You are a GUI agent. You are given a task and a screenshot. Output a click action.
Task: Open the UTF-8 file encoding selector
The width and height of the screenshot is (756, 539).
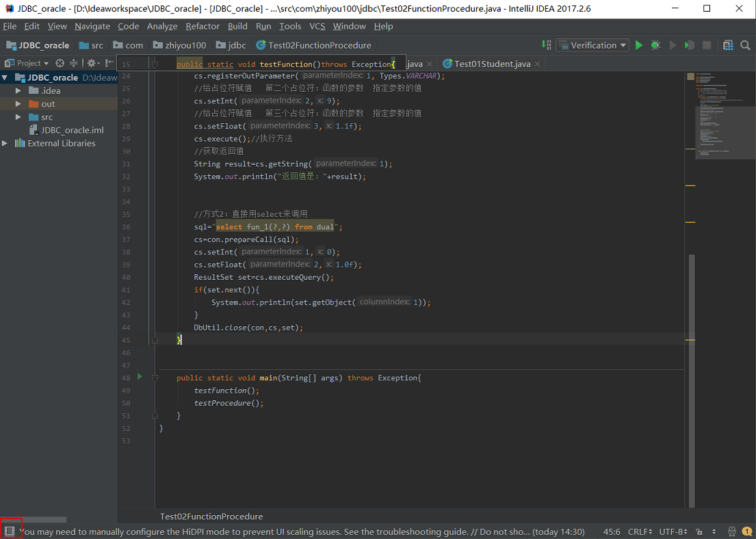(x=673, y=531)
